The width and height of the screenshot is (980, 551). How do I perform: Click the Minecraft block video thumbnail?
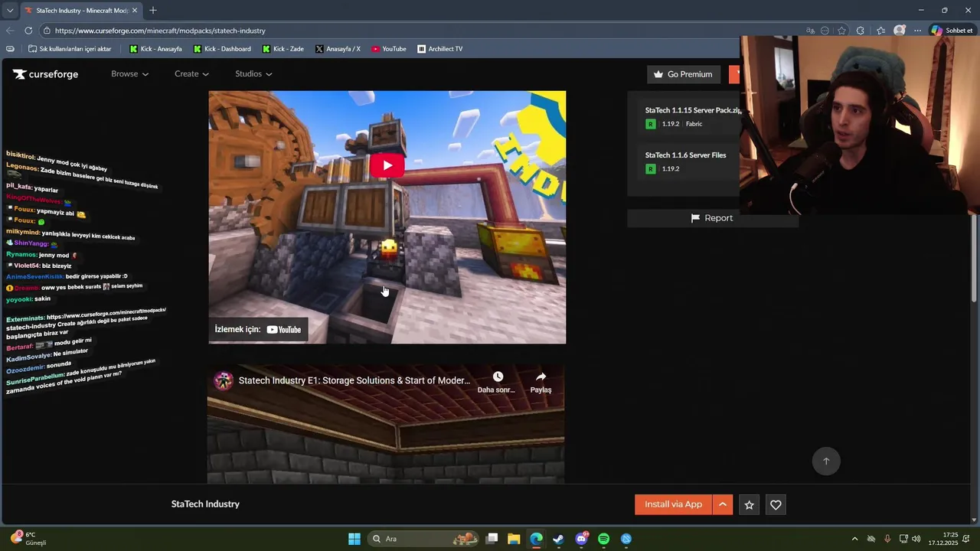(x=387, y=217)
